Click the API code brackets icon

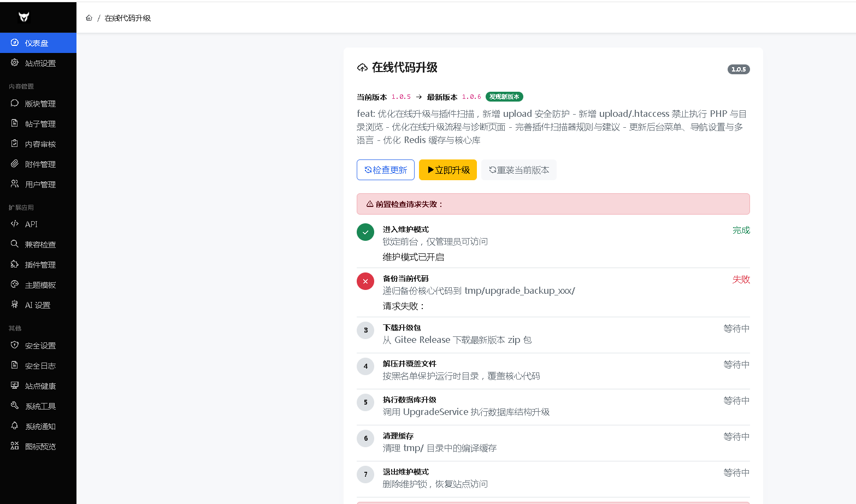[15, 224]
